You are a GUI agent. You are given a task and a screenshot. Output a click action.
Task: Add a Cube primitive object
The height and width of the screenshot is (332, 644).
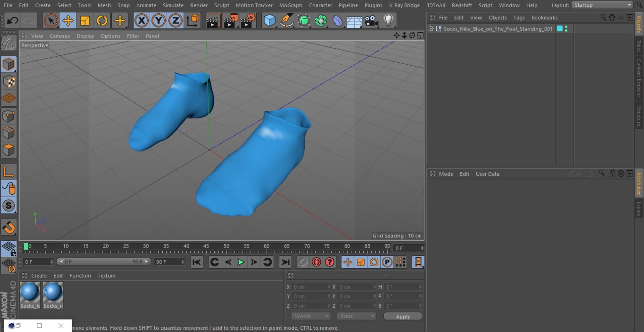[x=270, y=21]
